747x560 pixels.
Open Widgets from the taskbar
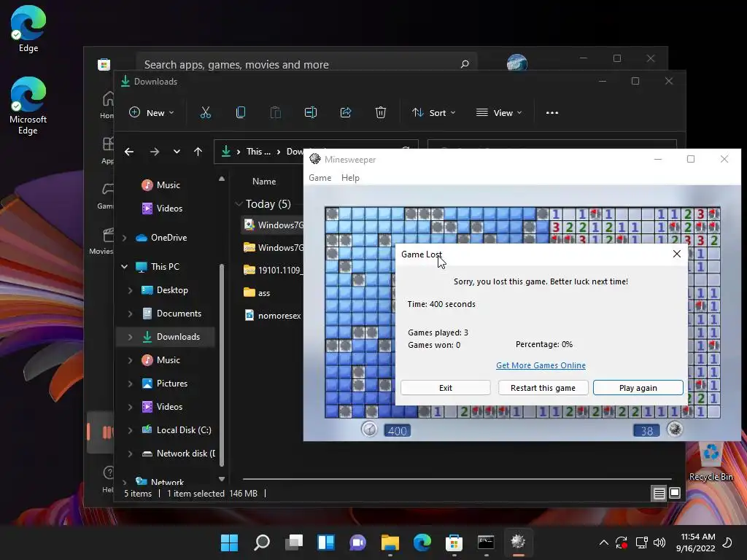pyautogui.click(x=326, y=542)
